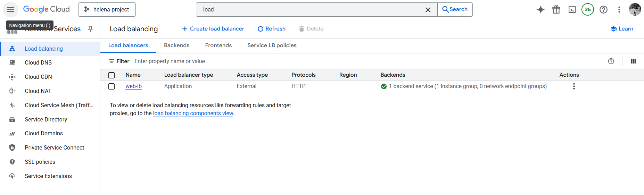644x195 pixels.
Task: Click Create load balancer button
Action: (x=213, y=29)
